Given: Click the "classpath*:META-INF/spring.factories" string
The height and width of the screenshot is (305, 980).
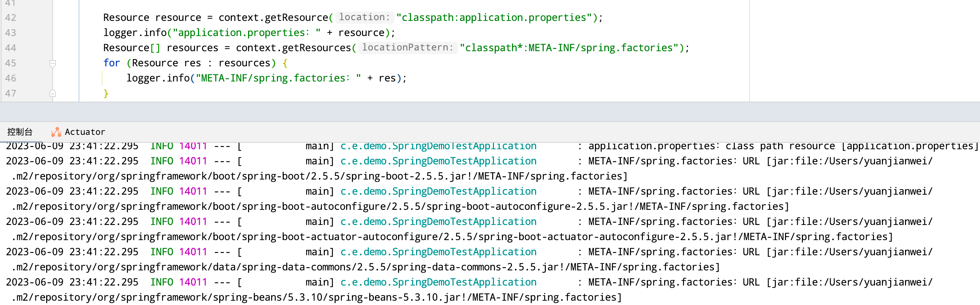Looking at the screenshot, I should (x=569, y=48).
